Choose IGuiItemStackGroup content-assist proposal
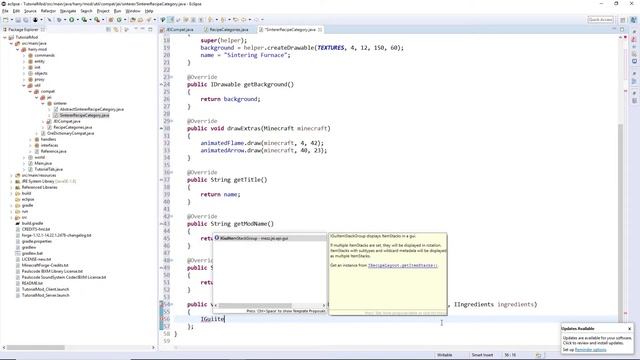The image size is (640, 360). click(x=269, y=238)
